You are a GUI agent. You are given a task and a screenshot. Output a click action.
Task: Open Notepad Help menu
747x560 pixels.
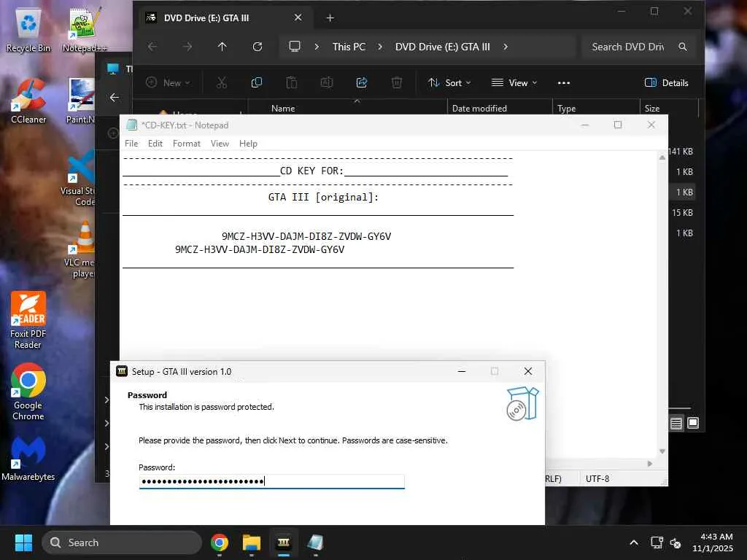[x=248, y=144]
